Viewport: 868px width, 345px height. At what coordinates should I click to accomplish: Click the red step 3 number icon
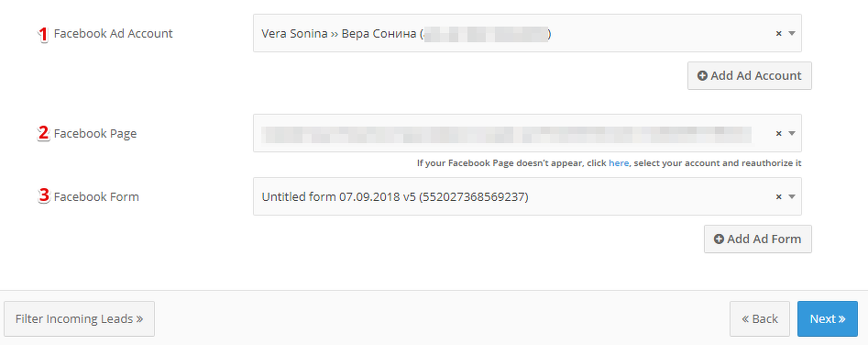pos(43,196)
